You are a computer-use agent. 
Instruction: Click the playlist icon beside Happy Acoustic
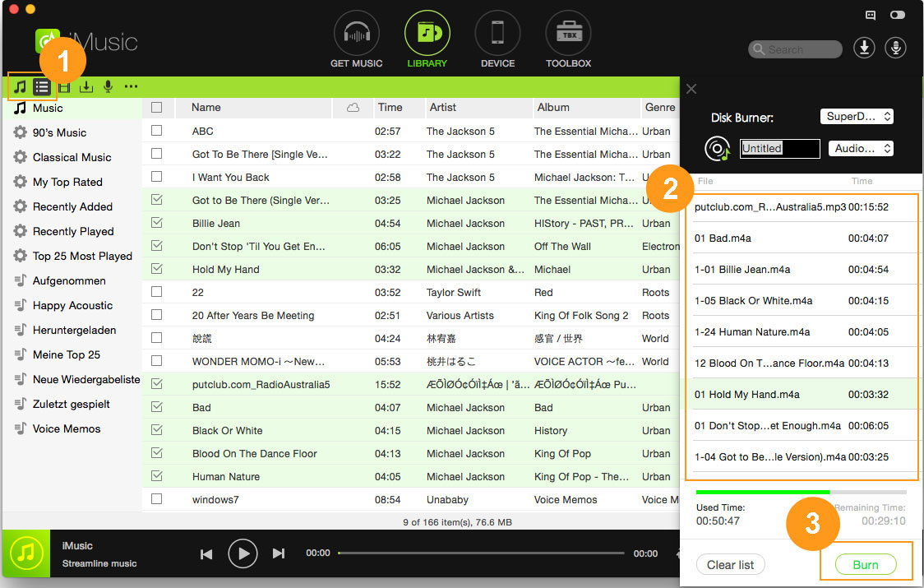tap(20, 305)
